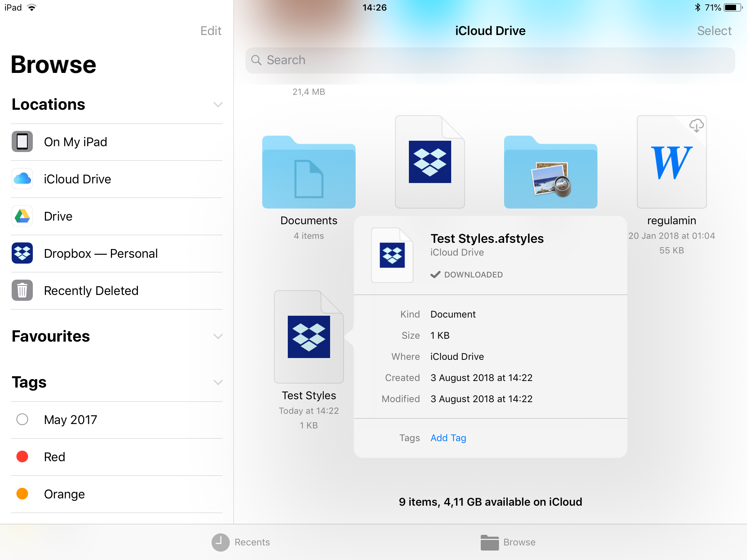This screenshot has height=560, width=747.
Task: Tap the Modified date row value
Action: pyautogui.click(x=481, y=399)
